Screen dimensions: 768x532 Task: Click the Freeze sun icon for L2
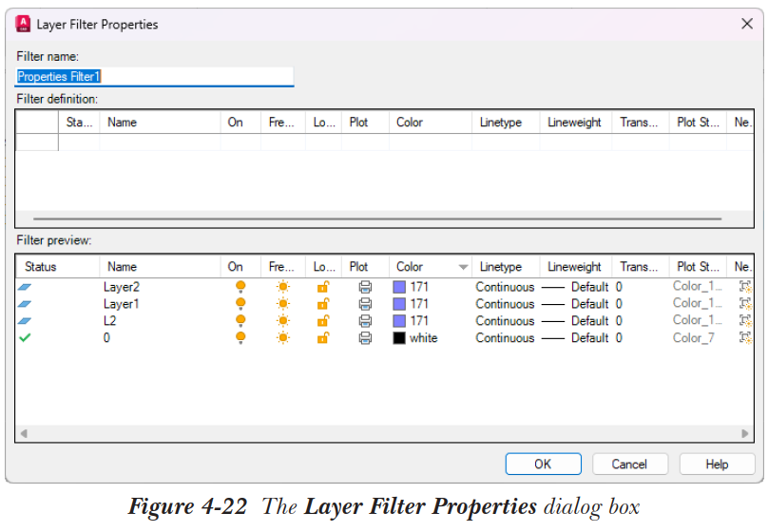pos(283,321)
